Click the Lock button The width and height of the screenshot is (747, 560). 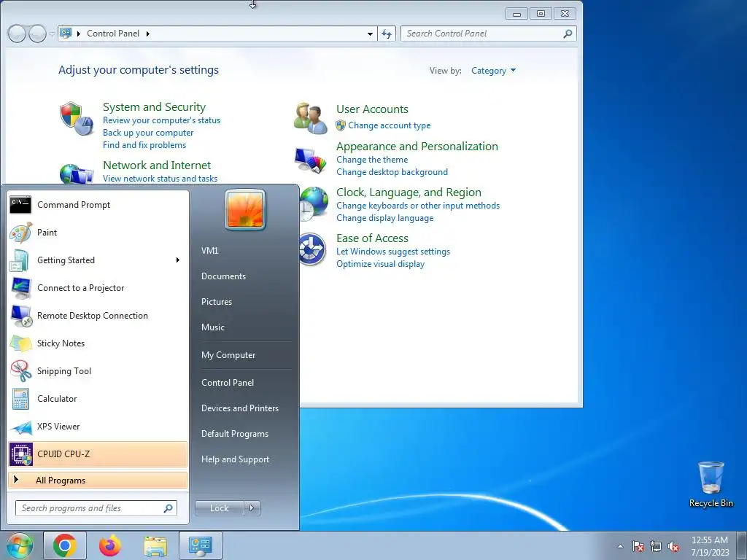(x=220, y=508)
